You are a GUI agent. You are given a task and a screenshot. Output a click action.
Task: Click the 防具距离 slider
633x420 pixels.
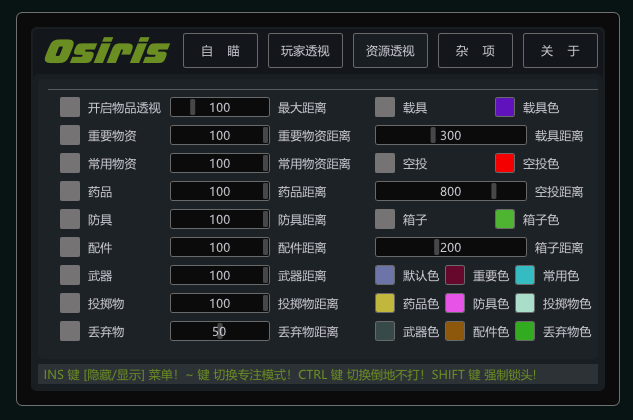220,219
